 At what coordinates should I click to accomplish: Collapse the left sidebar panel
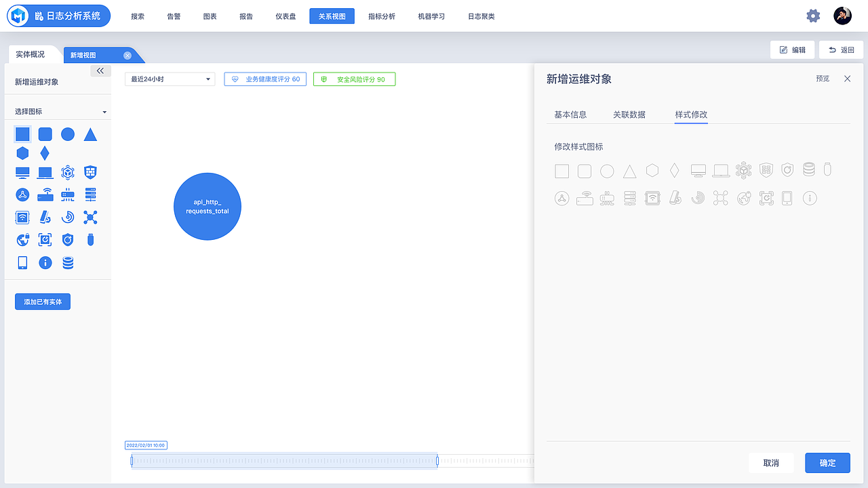point(100,70)
